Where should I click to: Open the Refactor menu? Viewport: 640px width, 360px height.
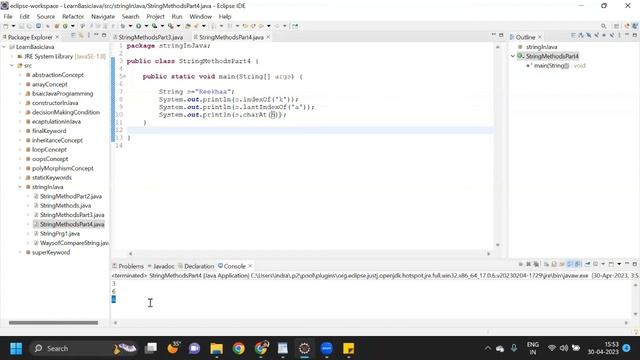(73, 16)
